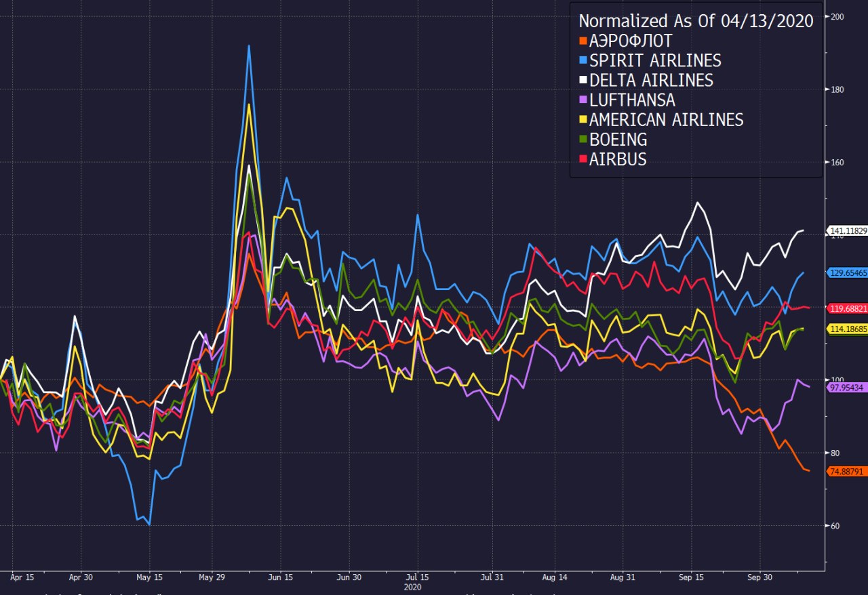Click the Aug 14 date label

[x=554, y=578]
